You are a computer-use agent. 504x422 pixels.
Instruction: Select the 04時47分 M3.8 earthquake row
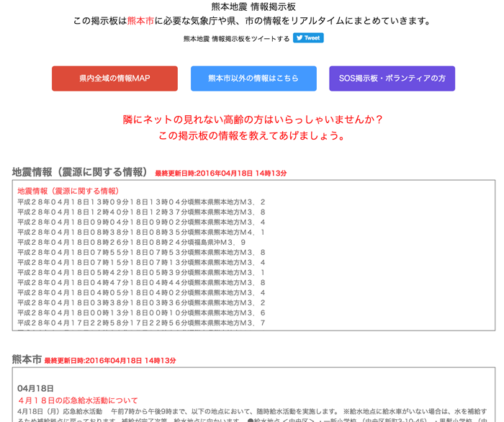(x=141, y=282)
